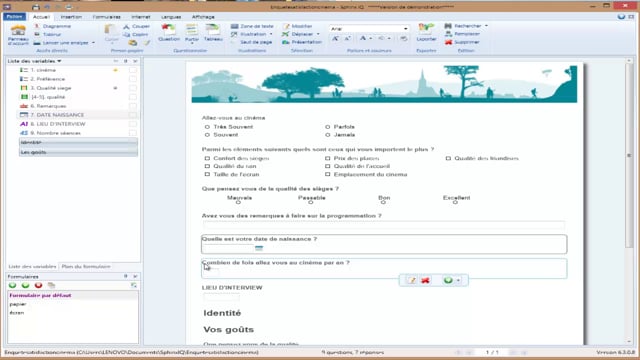The width and height of the screenshot is (640, 360).
Task: Select the 'Les goûts' section row
Action: coord(78,152)
